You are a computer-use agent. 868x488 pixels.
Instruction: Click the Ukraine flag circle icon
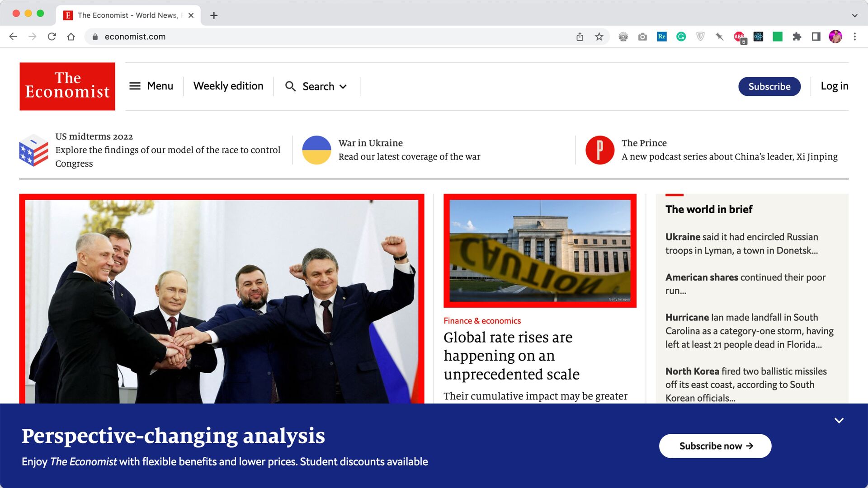coord(316,150)
